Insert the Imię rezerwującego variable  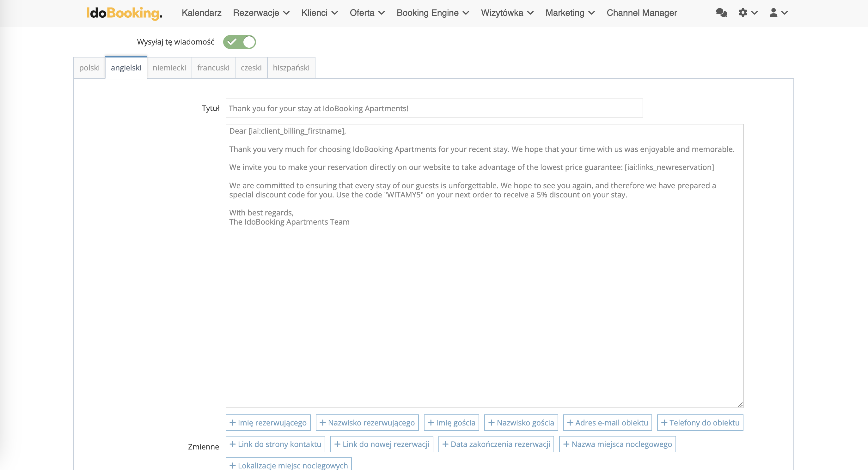coord(268,423)
